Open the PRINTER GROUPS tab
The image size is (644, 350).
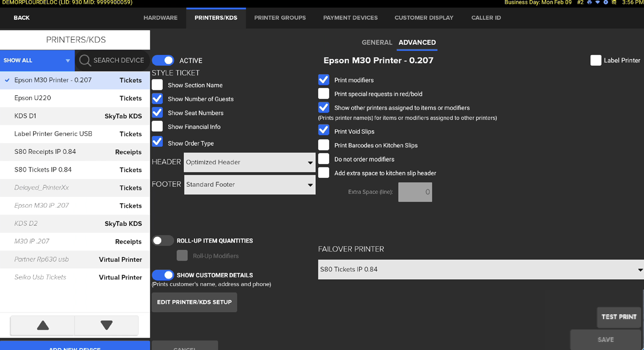tap(280, 18)
